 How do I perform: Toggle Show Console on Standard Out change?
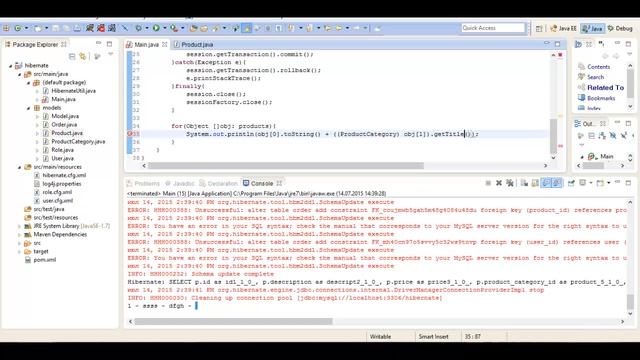tap(546, 183)
